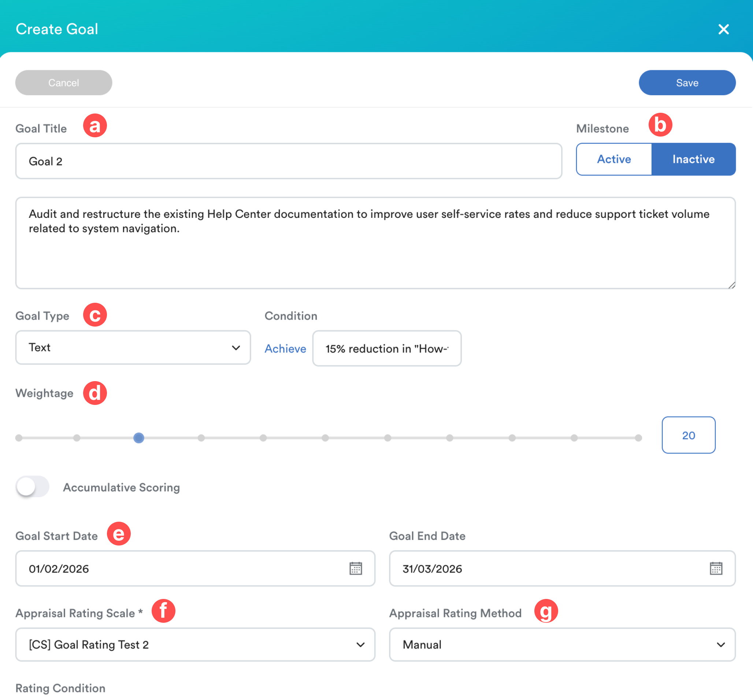The image size is (753, 700).
Task: Expand the Goal Type dropdown
Action: [133, 347]
